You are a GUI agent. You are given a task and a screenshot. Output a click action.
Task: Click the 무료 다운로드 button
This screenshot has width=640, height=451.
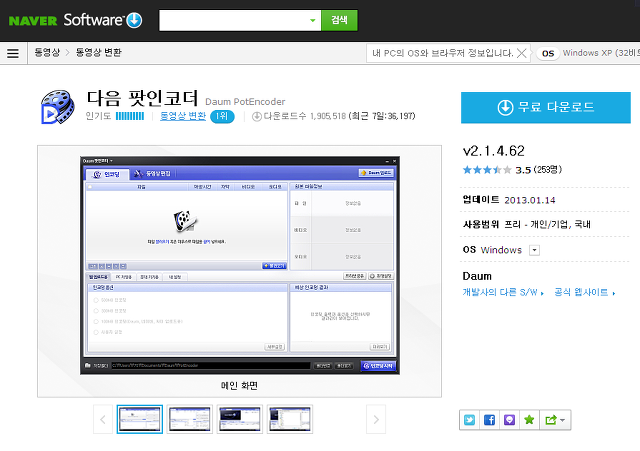[546, 107]
